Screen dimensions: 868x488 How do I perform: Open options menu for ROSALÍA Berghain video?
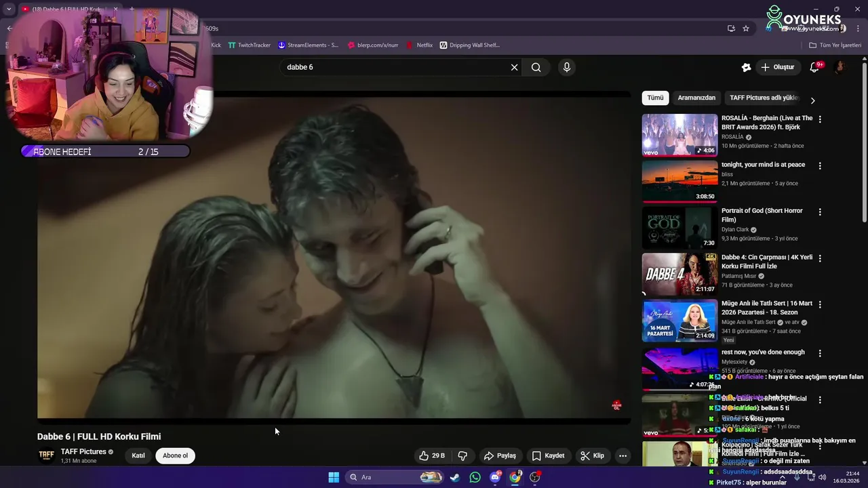click(820, 119)
